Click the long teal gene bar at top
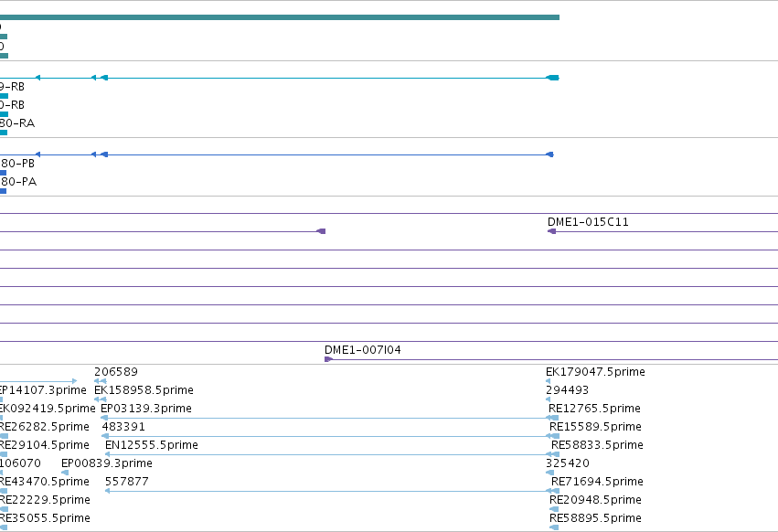778x532 pixels. coord(280,17)
